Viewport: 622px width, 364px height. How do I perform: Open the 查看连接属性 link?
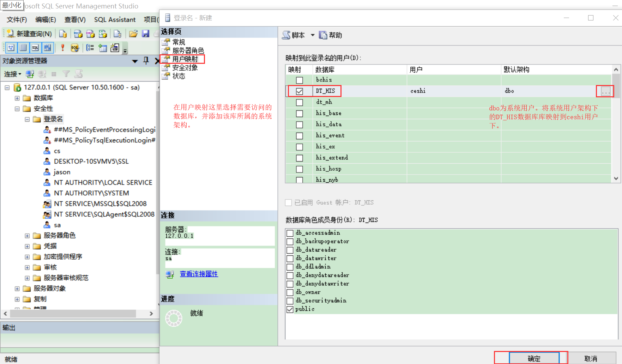[199, 274]
